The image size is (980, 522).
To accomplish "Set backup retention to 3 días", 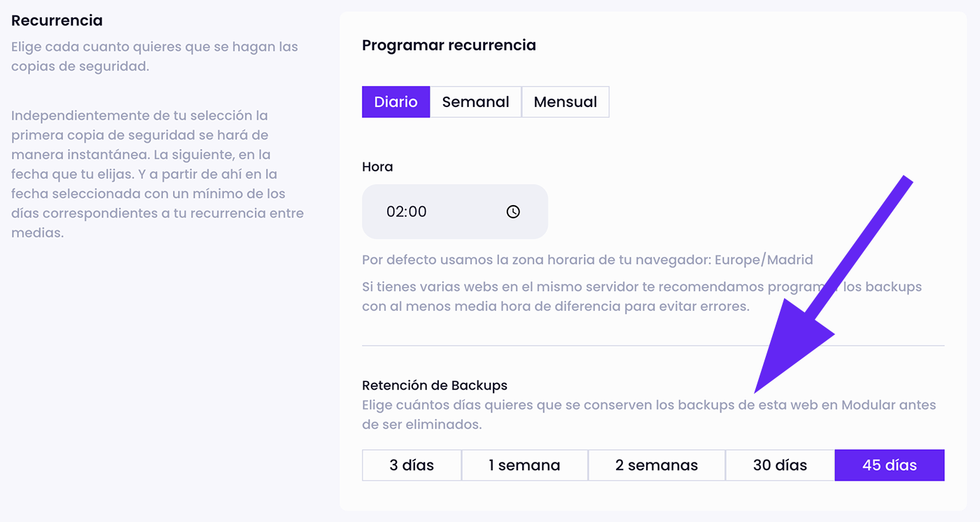I will [x=412, y=465].
